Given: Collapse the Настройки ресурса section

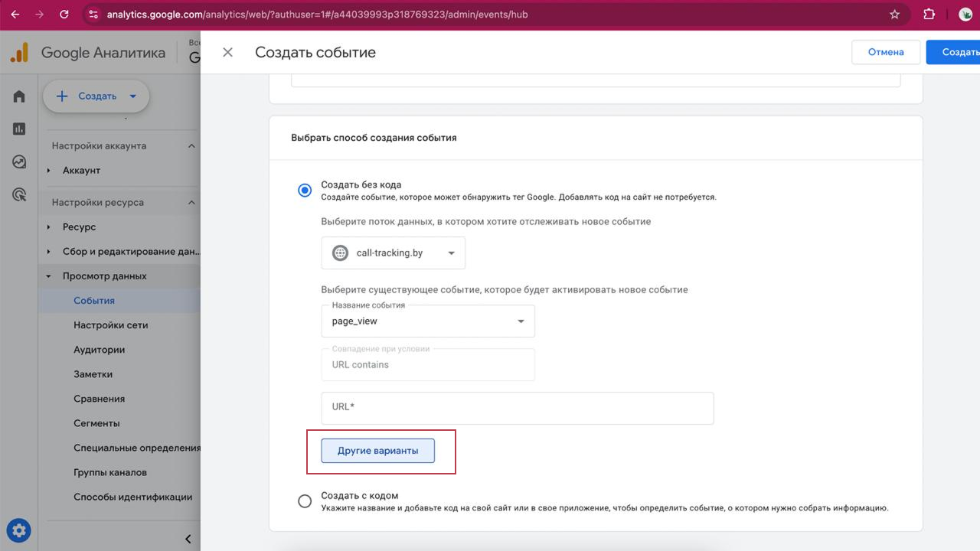Looking at the screenshot, I should tap(192, 203).
